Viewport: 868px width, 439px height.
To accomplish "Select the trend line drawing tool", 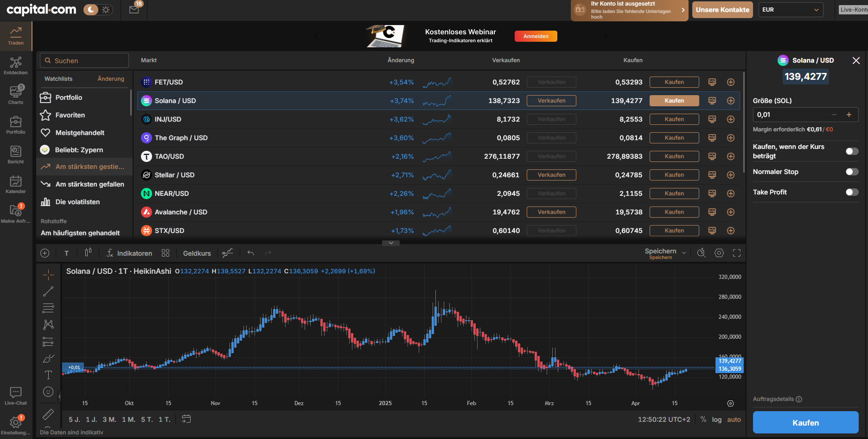I will click(48, 291).
